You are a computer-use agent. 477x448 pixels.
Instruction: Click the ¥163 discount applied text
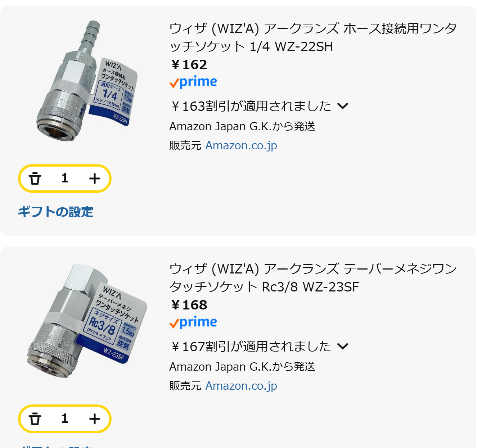pos(251,106)
